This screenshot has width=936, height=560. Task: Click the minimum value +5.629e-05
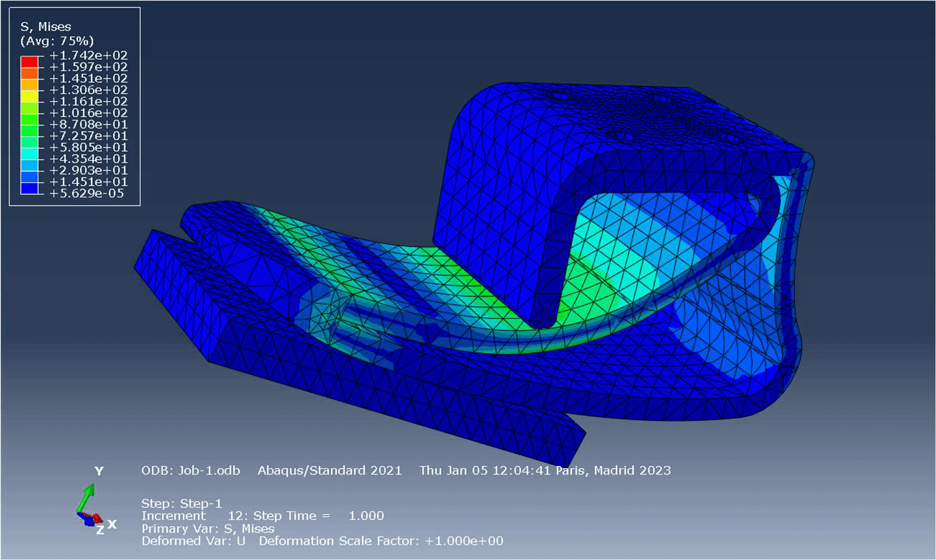(x=87, y=193)
